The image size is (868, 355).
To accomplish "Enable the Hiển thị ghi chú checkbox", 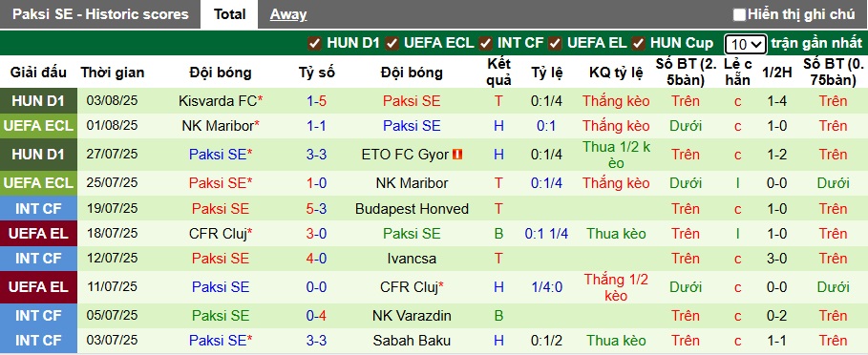I will click(739, 15).
